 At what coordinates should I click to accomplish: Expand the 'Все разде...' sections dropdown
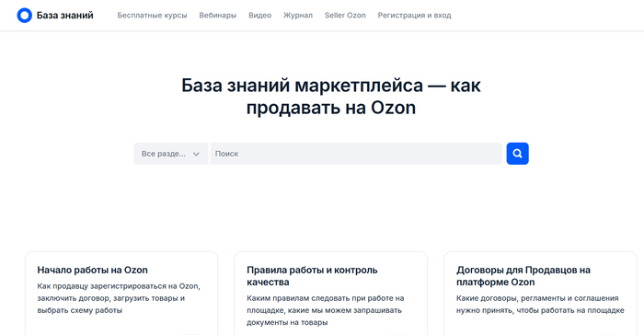pyautogui.click(x=171, y=154)
